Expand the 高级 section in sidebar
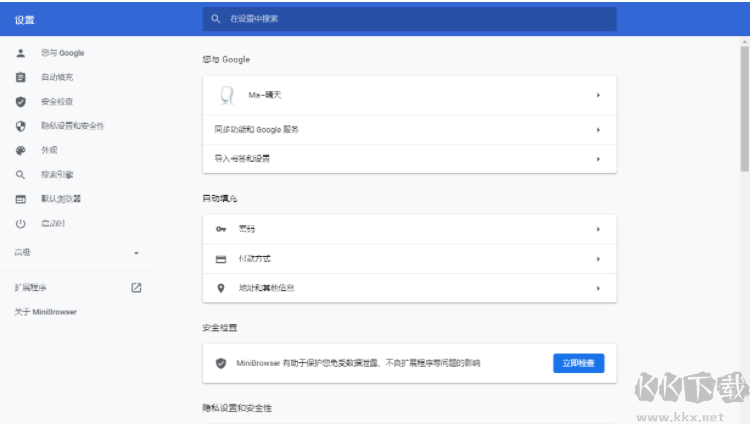The height and width of the screenshot is (424, 751). tap(136, 253)
